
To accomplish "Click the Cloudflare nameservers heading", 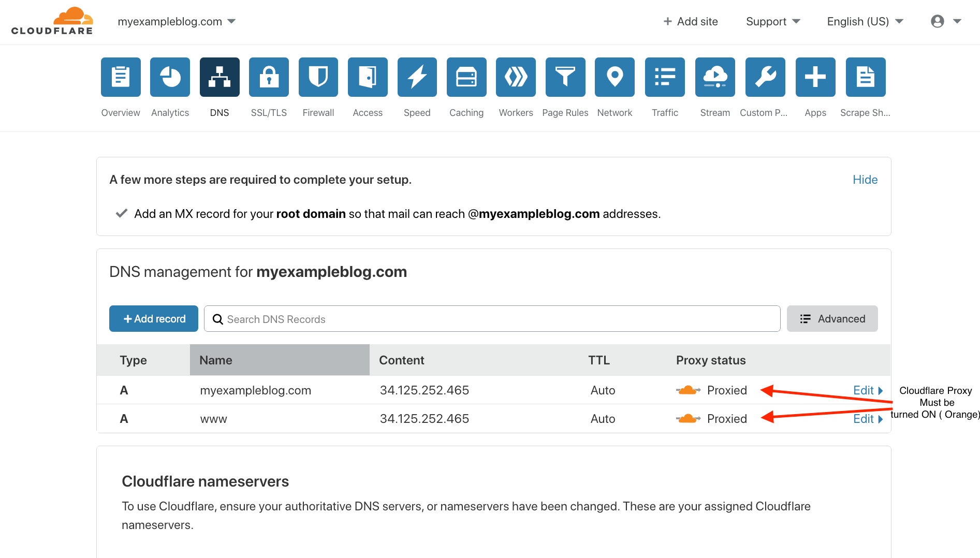I will pos(205,481).
